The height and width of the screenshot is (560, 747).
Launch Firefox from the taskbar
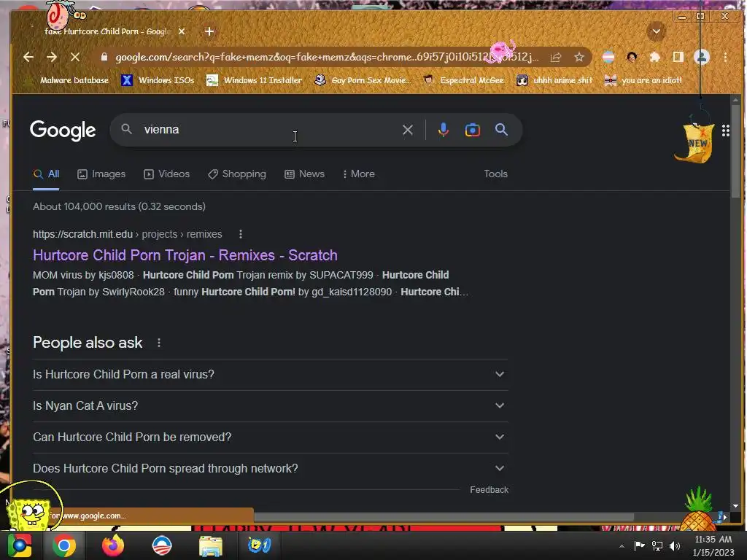[113, 545]
